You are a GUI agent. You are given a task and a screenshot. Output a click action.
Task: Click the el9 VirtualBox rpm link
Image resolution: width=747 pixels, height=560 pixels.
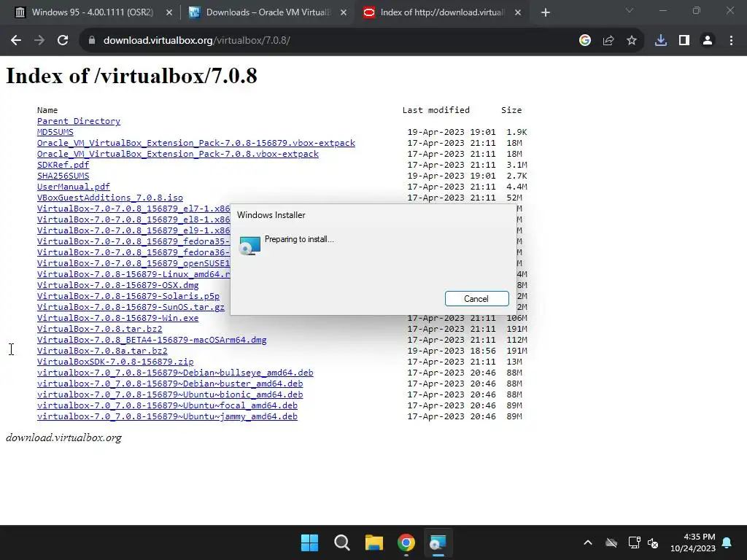133,230
